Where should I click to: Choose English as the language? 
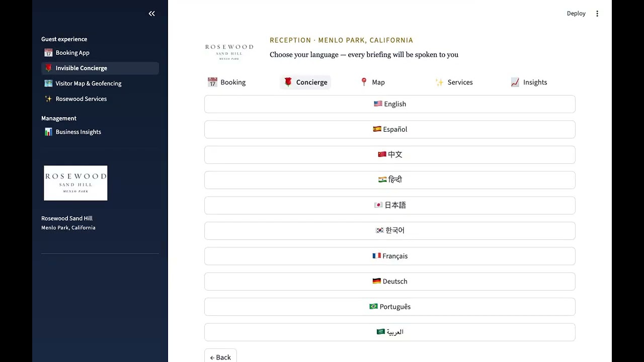(x=390, y=104)
